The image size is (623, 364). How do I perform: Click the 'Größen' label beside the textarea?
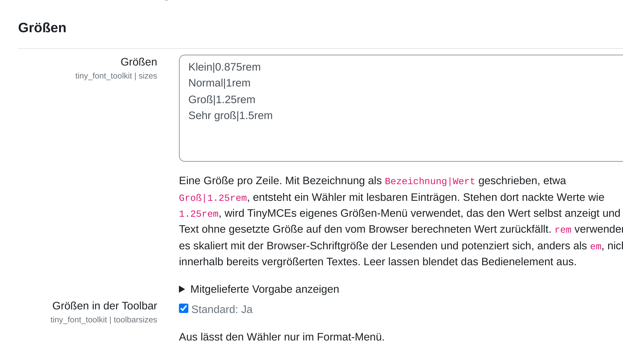[139, 62]
